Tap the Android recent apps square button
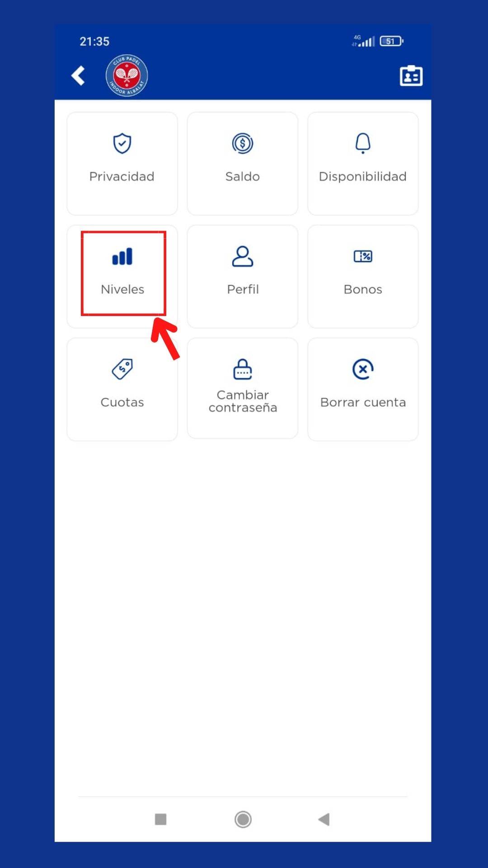The width and height of the screenshot is (488, 868). click(161, 819)
